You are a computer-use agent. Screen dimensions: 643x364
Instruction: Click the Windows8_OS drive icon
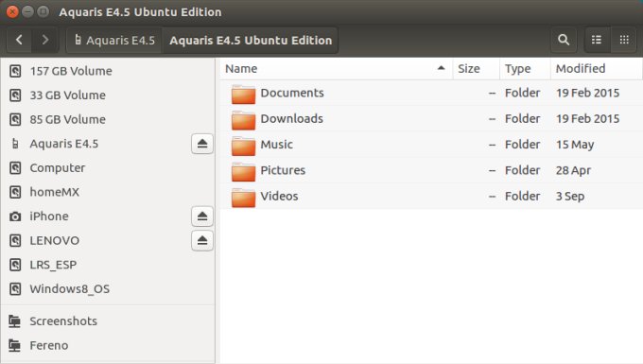click(x=15, y=288)
